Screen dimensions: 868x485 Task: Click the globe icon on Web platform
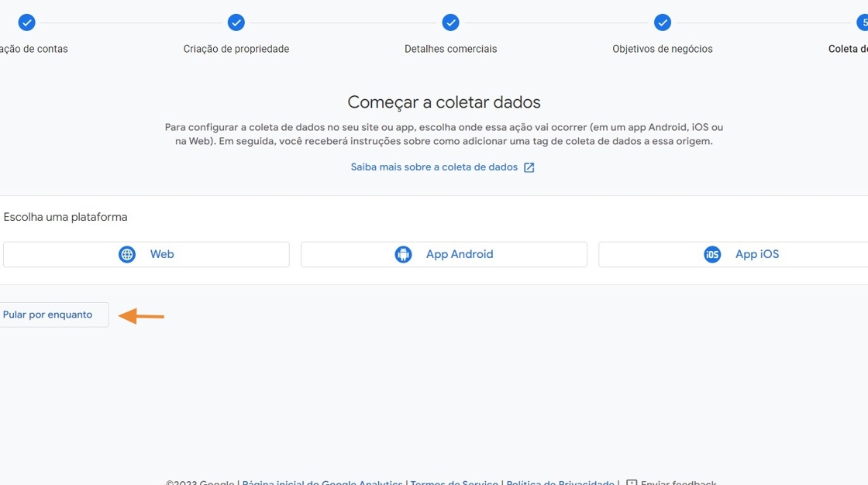point(127,254)
